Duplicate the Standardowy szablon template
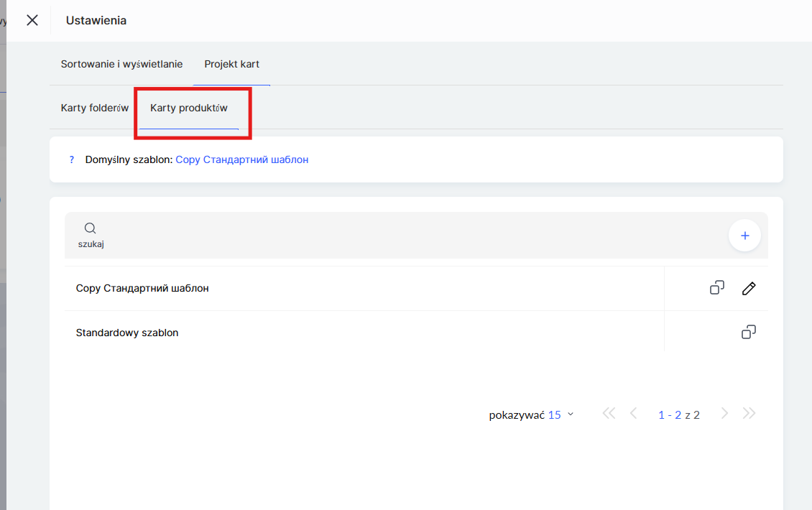 click(749, 333)
